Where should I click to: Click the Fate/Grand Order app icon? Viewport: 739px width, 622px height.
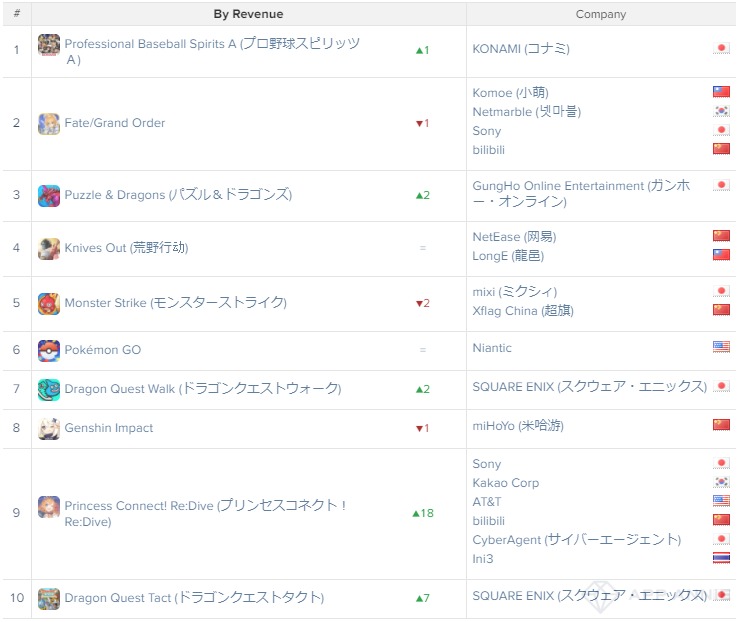point(49,124)
